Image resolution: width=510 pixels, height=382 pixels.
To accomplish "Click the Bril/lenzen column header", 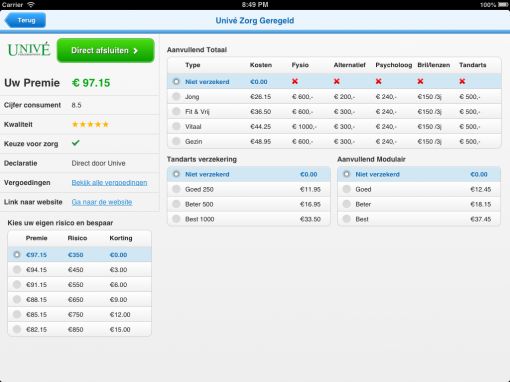I will pyautogui.click(x=434, y=65).
